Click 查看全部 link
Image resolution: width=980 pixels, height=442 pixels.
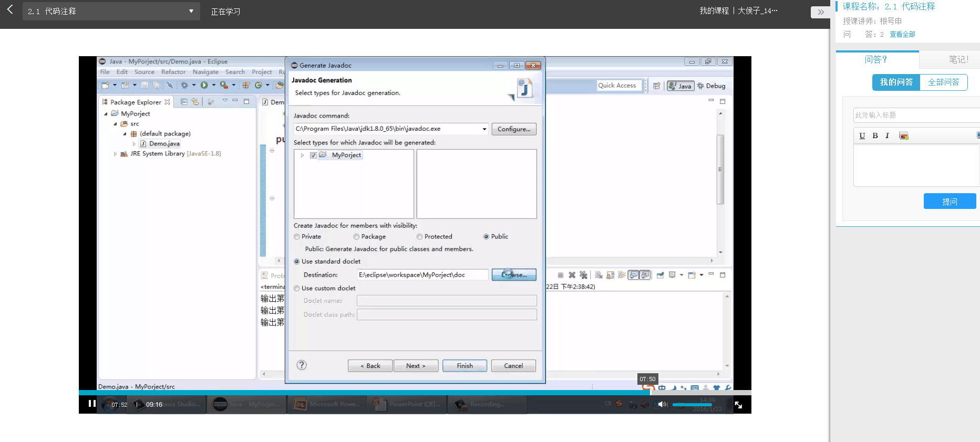pyautogui.click(x=902, y=34)
